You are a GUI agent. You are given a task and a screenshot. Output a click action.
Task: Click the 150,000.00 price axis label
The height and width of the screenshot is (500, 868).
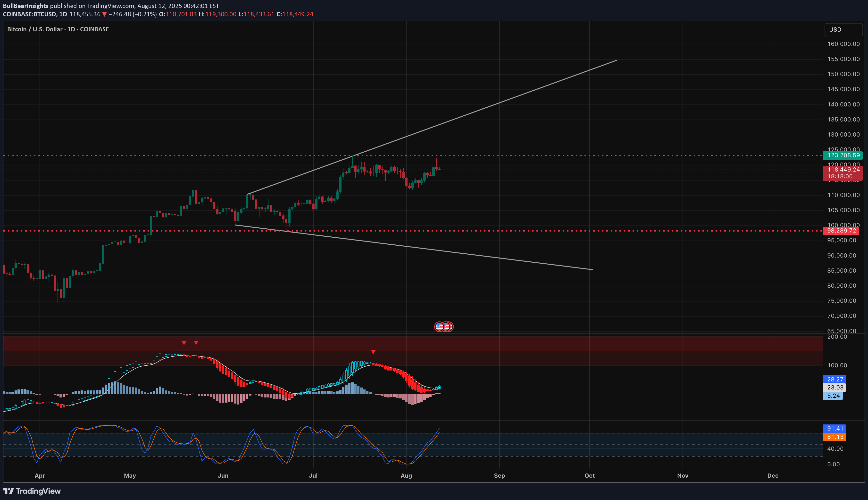[844, 74]
